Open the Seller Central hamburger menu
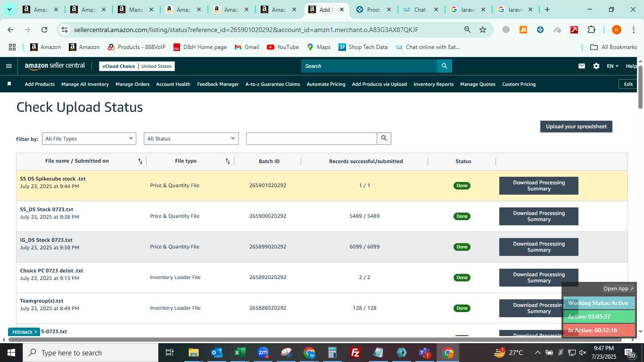Screen dimensions: 644x362 pyautogui.click(x=8, y=66)
